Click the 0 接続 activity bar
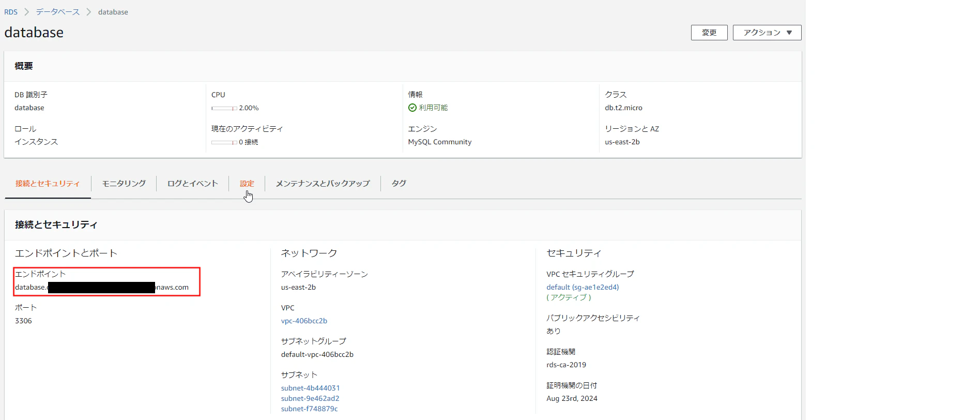 click(224, 142)
